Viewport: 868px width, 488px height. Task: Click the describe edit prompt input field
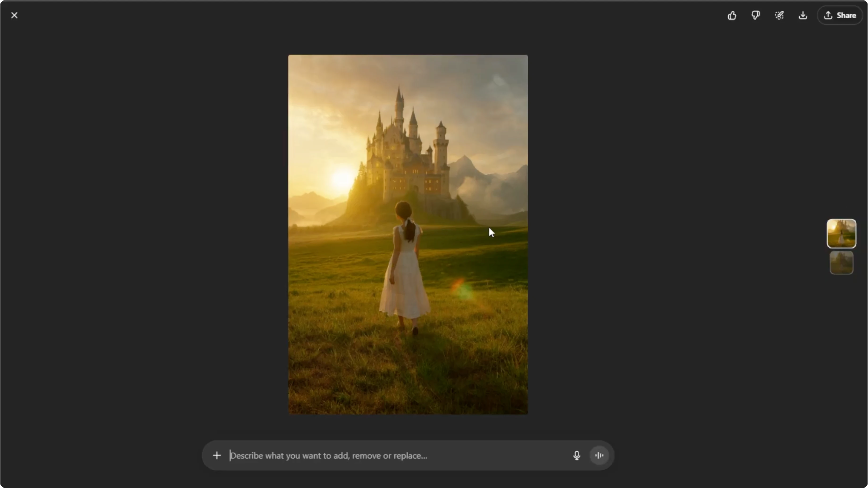(x=398, y=455)
